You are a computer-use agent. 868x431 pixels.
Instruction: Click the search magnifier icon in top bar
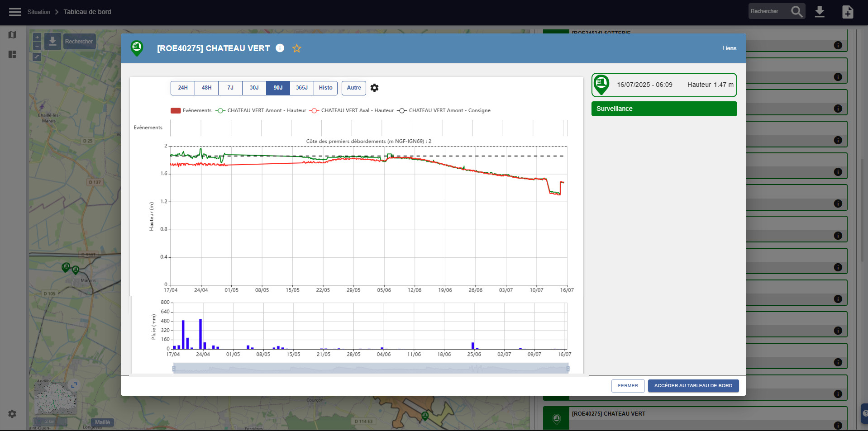pyautogui.click(x=797, y=11)
